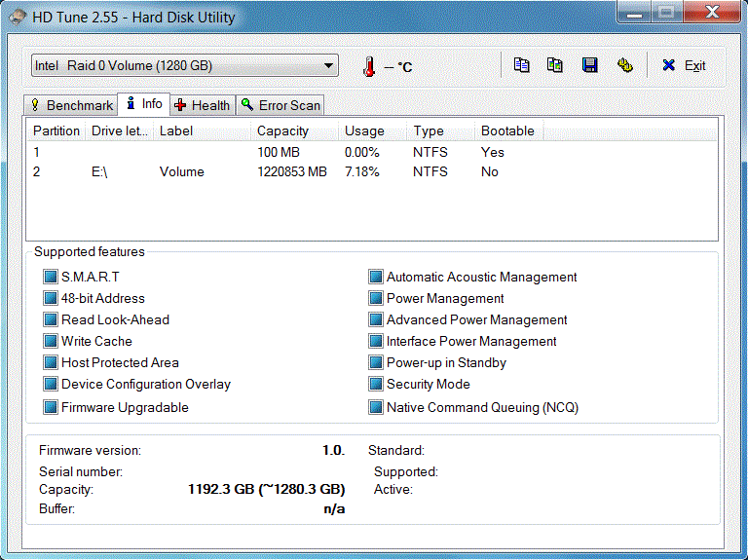Click the copy screenshot to clipboard icon
This screenshot has height=560, width=748.
point(555,65)
